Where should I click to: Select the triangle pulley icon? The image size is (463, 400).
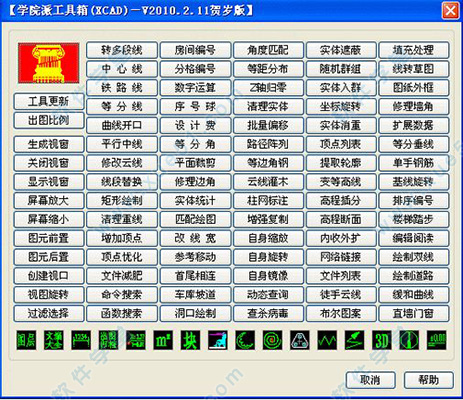pyautogui.click(x=300, y=340)
